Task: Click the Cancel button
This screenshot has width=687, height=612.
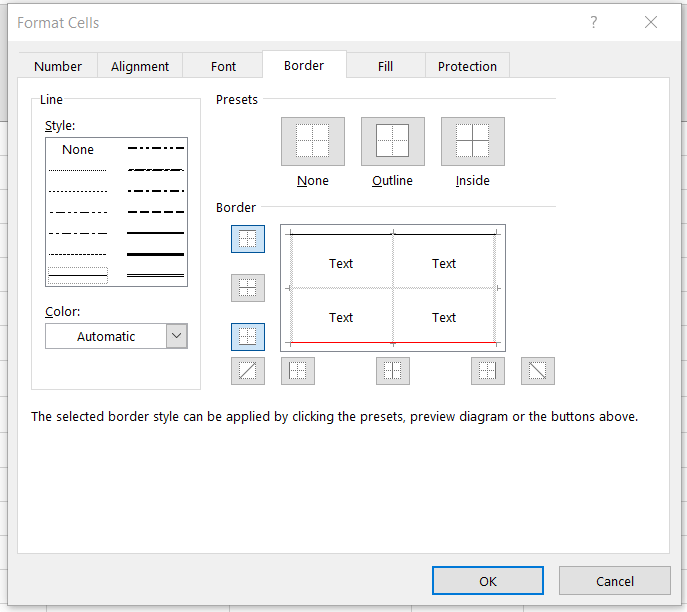Action: pos(615,581)
